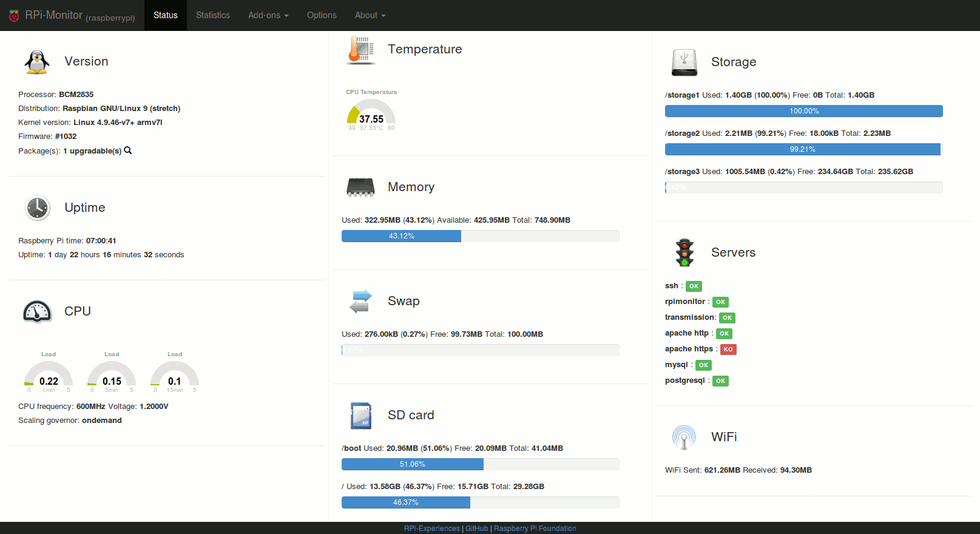
Task: Click the /storage2 99.21% usage bar
Action: [x=804, y=149]
